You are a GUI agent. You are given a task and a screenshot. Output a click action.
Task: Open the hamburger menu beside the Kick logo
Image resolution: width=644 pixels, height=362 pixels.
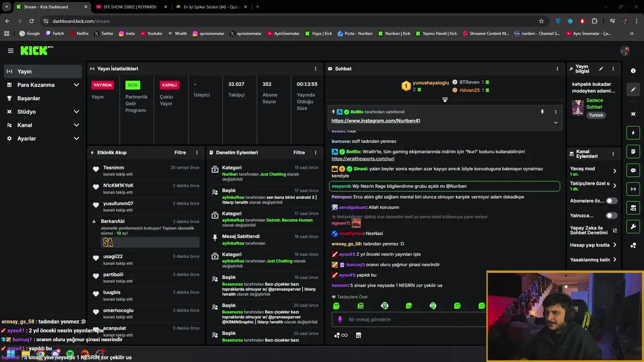11,51
